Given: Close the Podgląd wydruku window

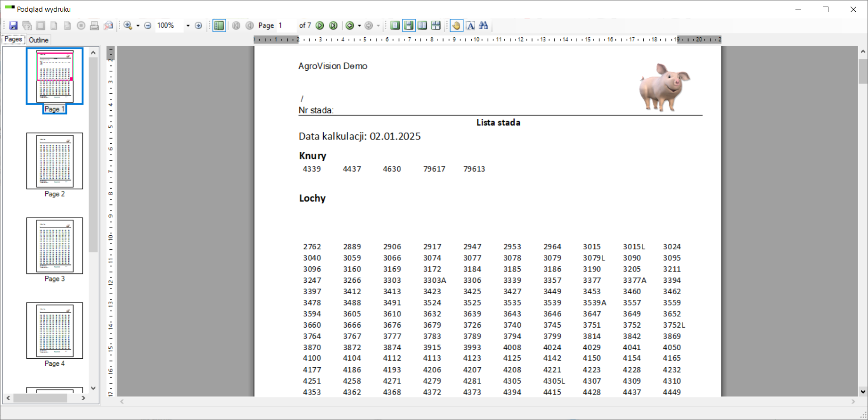Looking at the screenshot, I should pyautogui.click(x=853, y=9).
